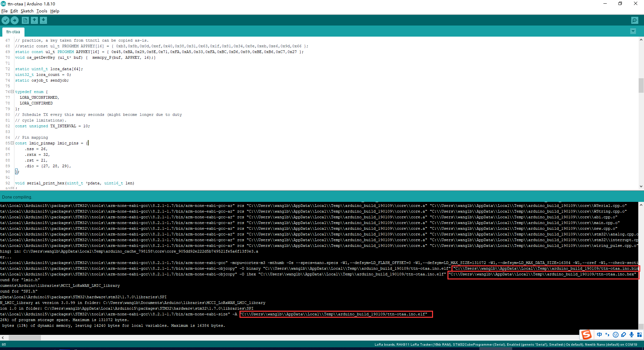Click the ttn-otaa.ino.elf size path in console
The width and height of the screenshot is (644, 350).
[336, 314]
